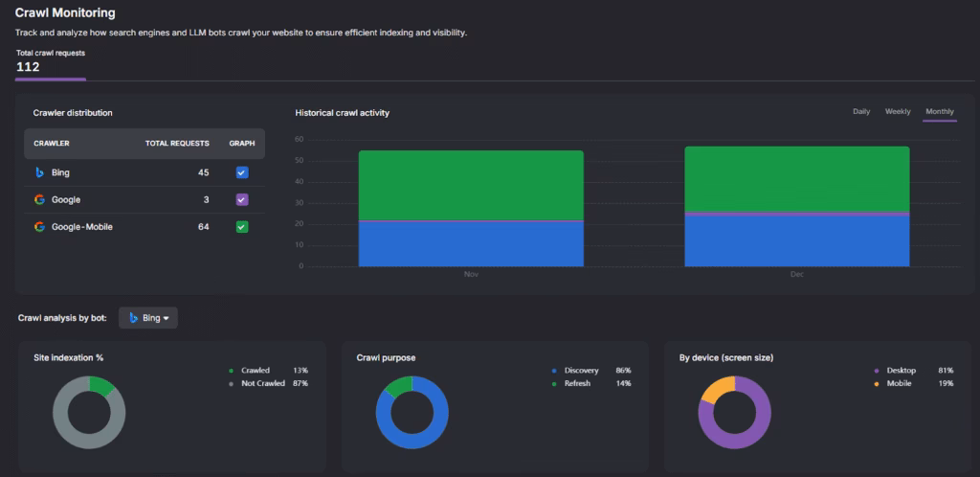Disable the Google-Mobile graph checkbox
Screen dimensions: 980x477
click(242, 227)
